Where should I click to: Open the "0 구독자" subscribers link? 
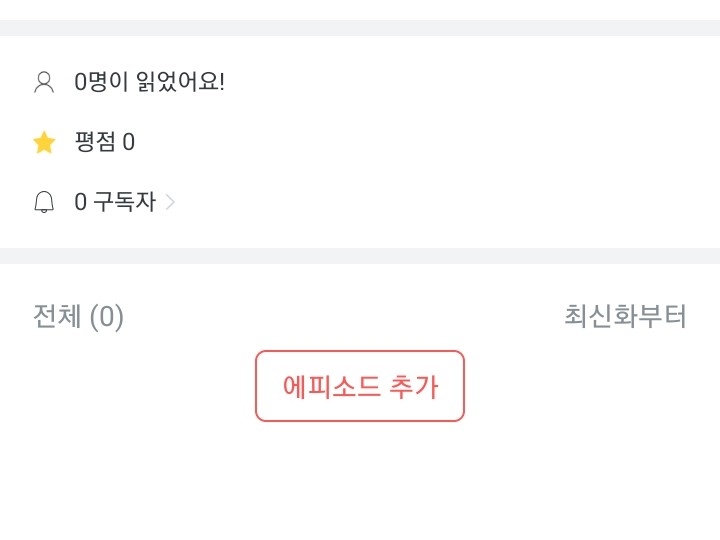pyautogui.click(x=115, y=202)
